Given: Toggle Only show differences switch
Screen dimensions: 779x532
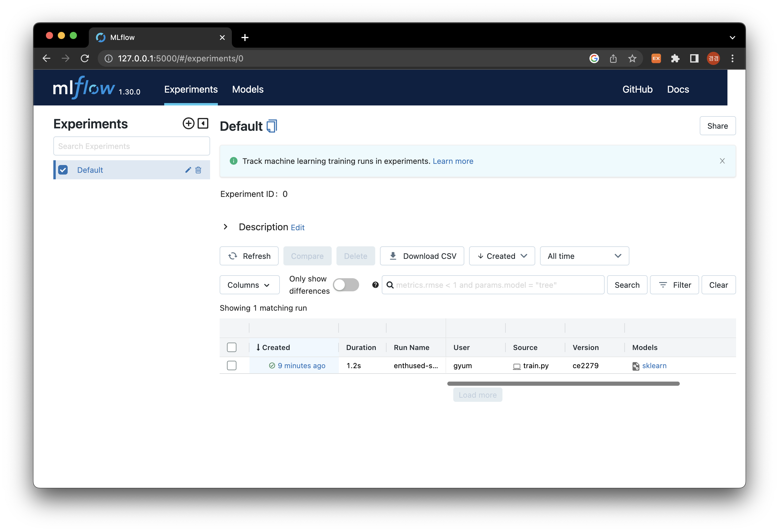Looking at the screenshot, I should point(346,285).
